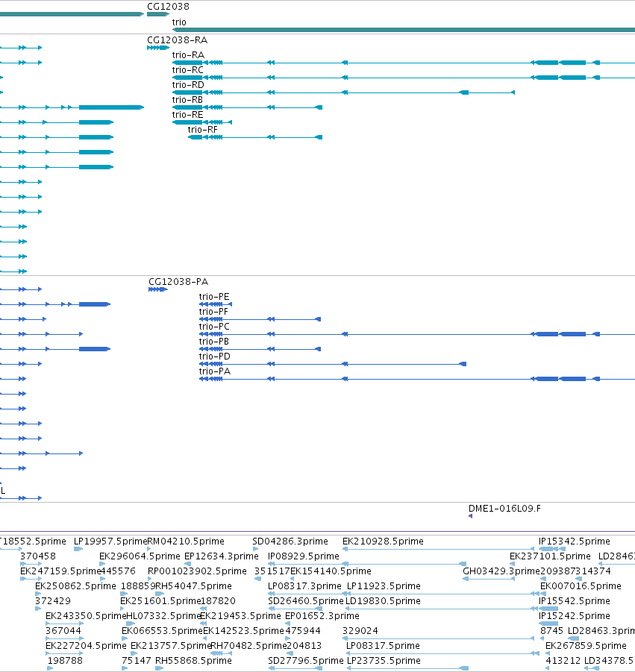The width and height of the screenshot is (635, 672).
Task: Select EST RH54047.5prime
Action: coord(193,586)
